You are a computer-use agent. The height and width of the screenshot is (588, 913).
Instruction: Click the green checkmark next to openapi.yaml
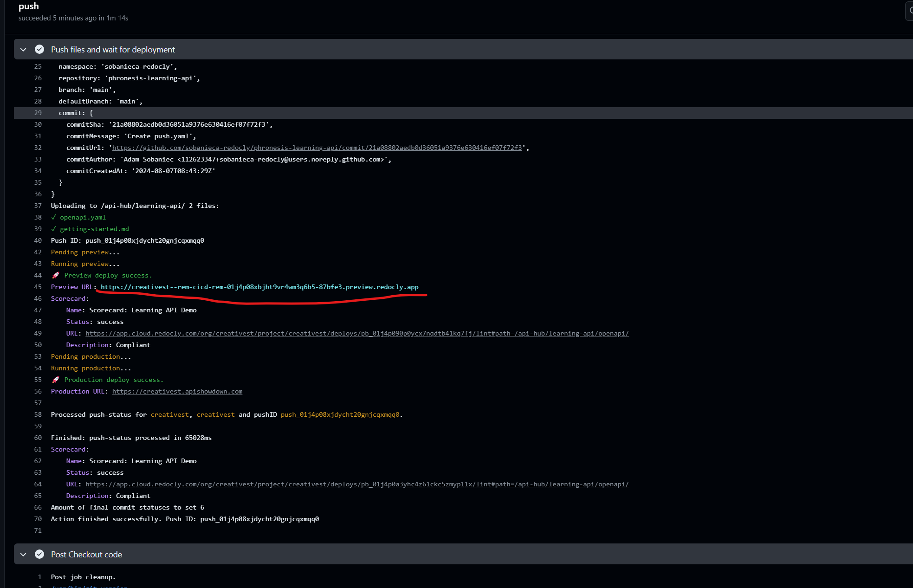click(x=53, y=217)
